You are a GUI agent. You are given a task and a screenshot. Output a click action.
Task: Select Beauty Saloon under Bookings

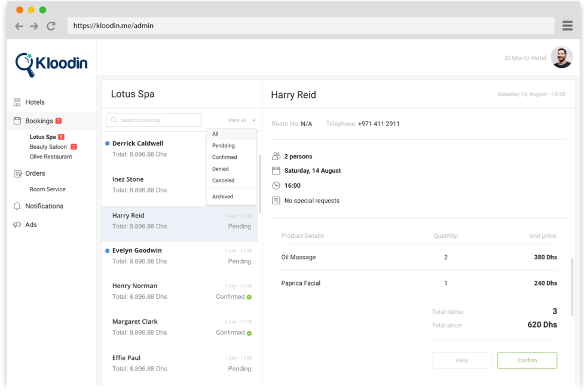(x=48, y=147)
